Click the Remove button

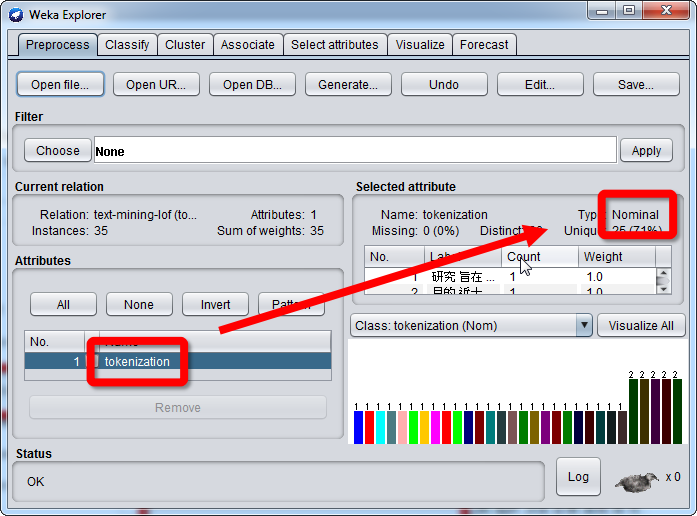pyautogui.click(x=178, y=408)
